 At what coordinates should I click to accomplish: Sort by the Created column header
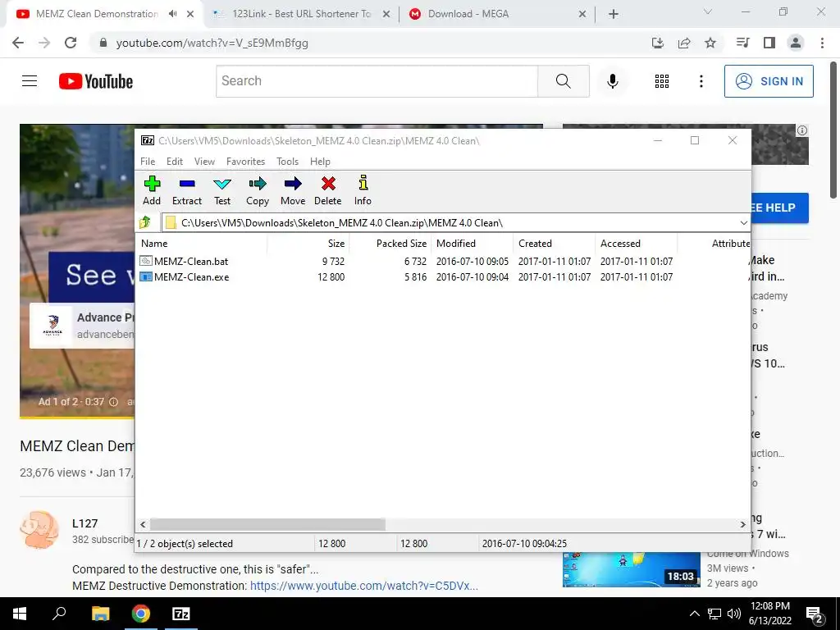(555, 243)
